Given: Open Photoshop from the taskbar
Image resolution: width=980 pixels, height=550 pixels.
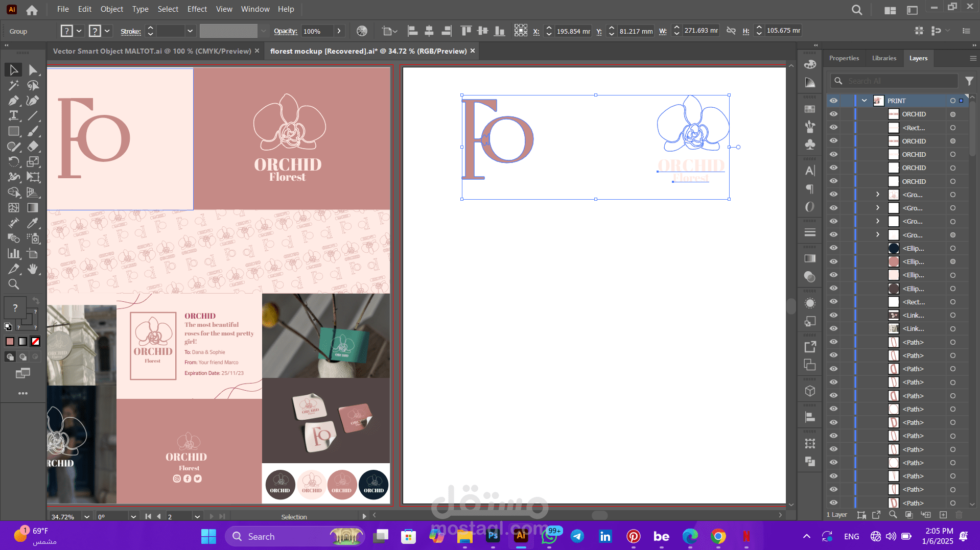Looking at the screenshot, I should pyautogui.click(x=493, y=536).
